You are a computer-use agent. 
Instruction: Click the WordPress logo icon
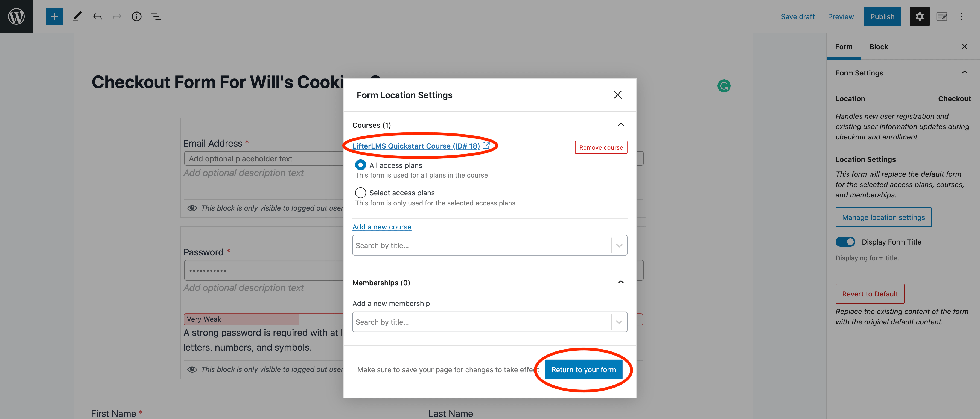pyautogui.click(x=16, y=16)
